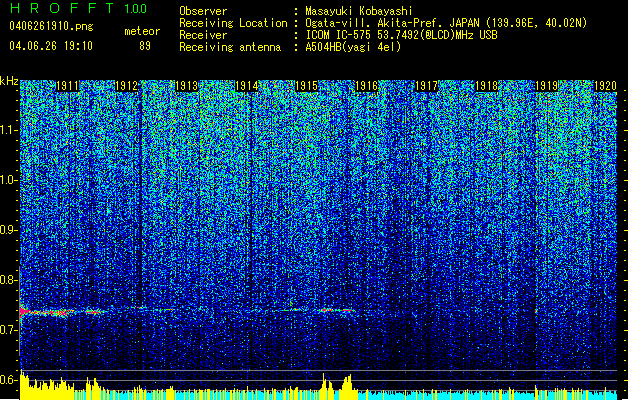This screenshot has height=400, width=629.
Task: Click the 1914 time marker
Action: coord(246,86)
